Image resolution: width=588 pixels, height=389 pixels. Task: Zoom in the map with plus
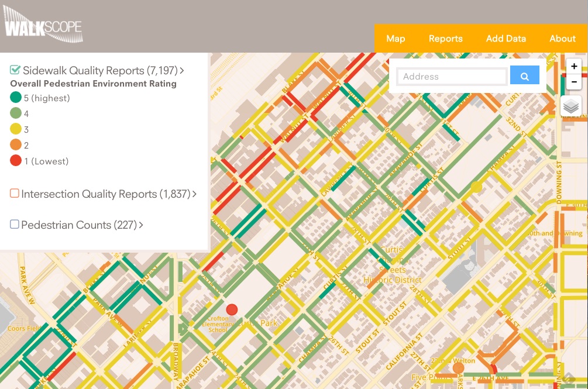pos(574,67)
